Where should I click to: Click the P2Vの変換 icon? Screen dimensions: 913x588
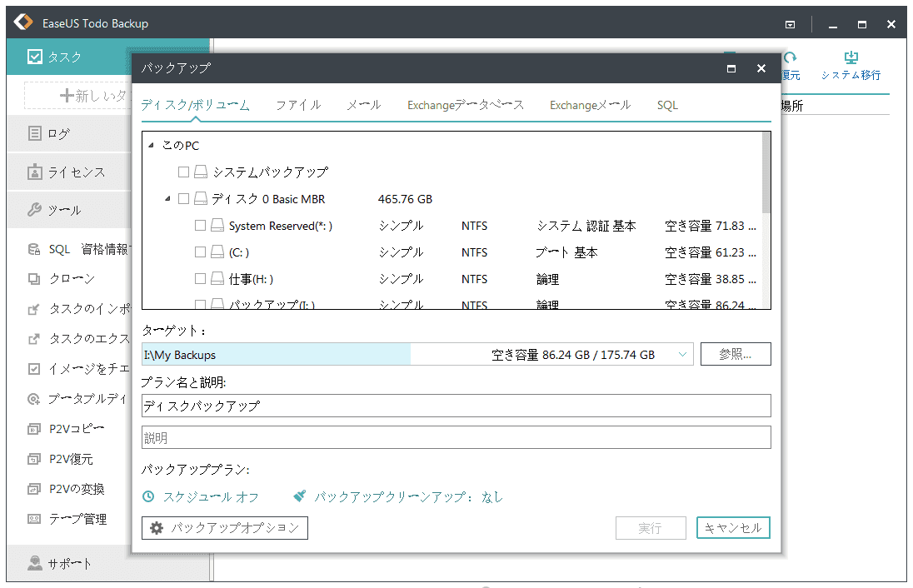tap(34, 489)
